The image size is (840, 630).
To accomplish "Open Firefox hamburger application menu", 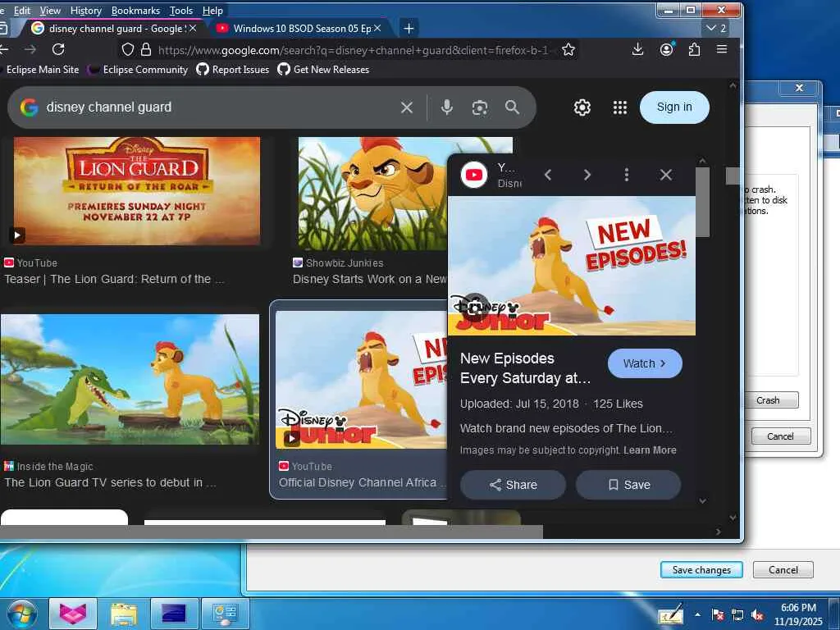I will (722, 50).
